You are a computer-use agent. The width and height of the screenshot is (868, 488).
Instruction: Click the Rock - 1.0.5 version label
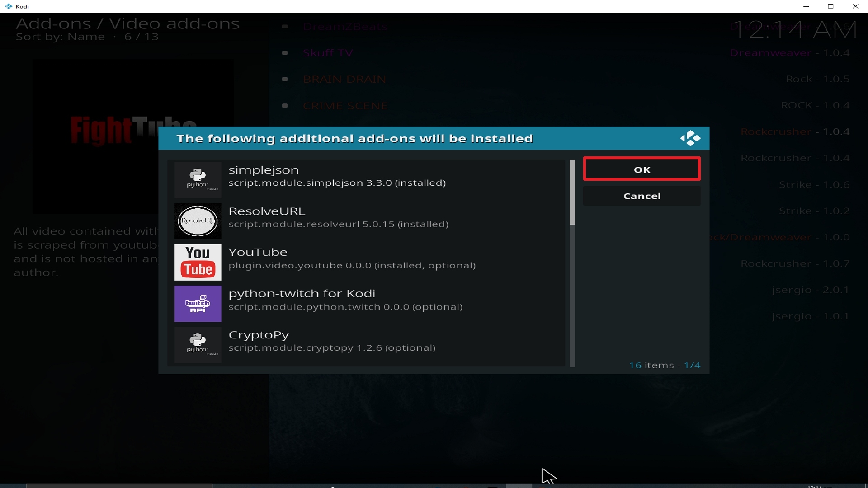pyautogui.click(x=817, y=79)
